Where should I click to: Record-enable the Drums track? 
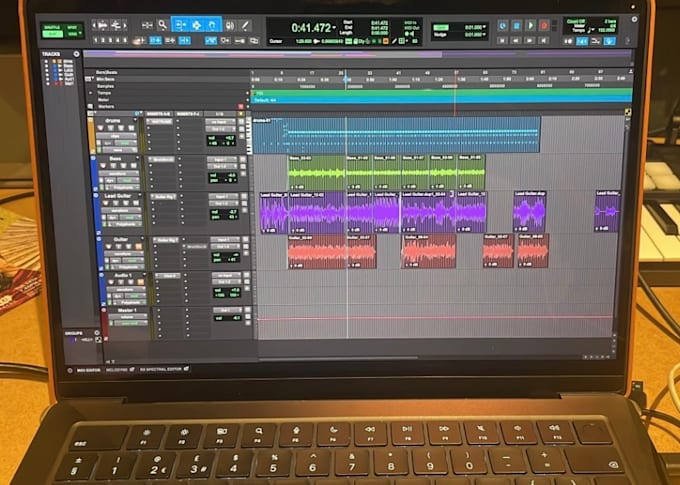coord(101,128)
